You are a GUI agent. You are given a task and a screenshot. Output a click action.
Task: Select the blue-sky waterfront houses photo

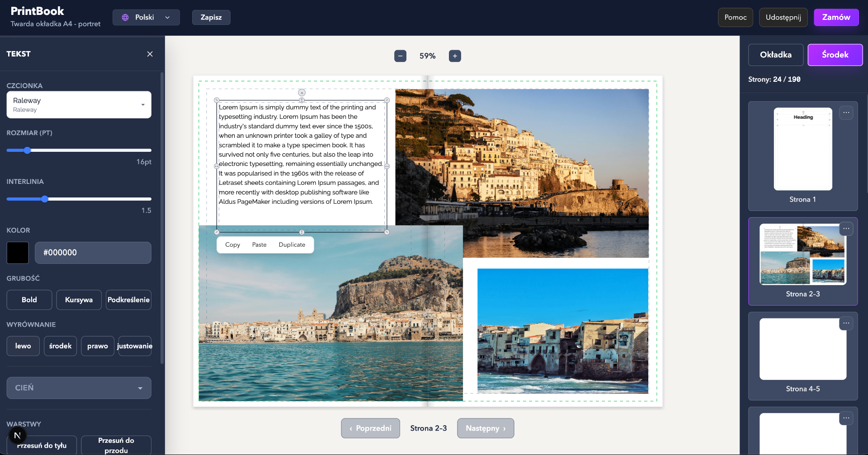click(x=563, y=331)
